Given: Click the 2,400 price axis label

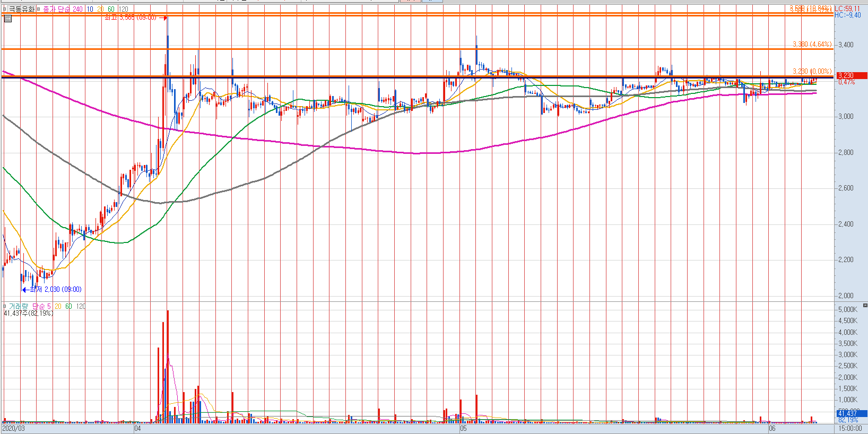Looking at the screenshot, I should coord(846,224).
